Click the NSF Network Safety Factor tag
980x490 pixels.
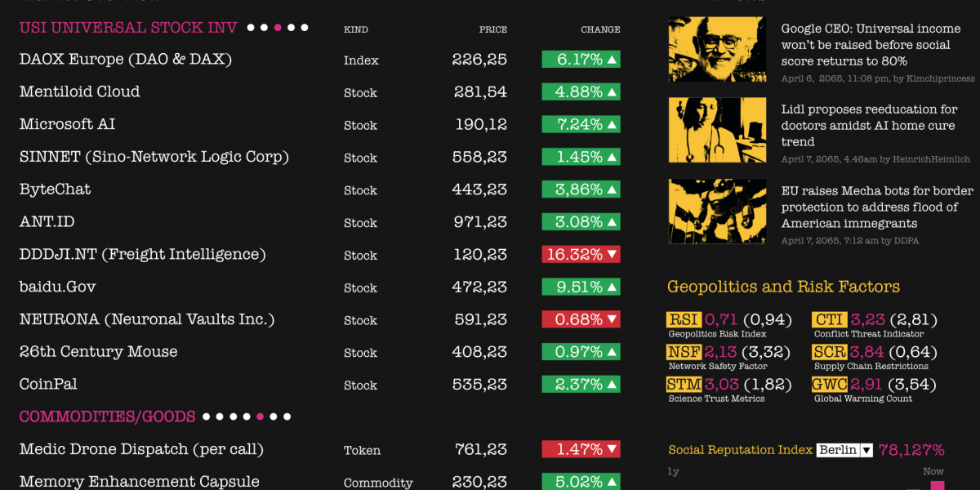tap(684, 352)
